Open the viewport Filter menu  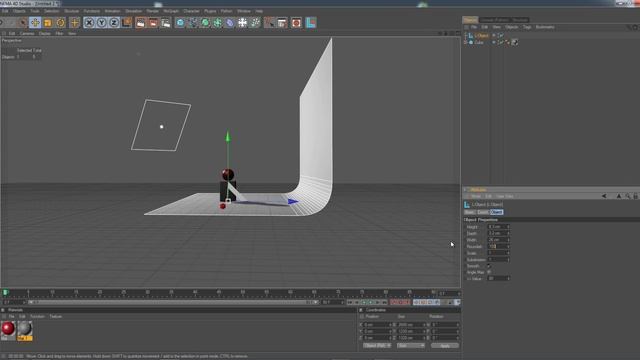pos(60,33)
